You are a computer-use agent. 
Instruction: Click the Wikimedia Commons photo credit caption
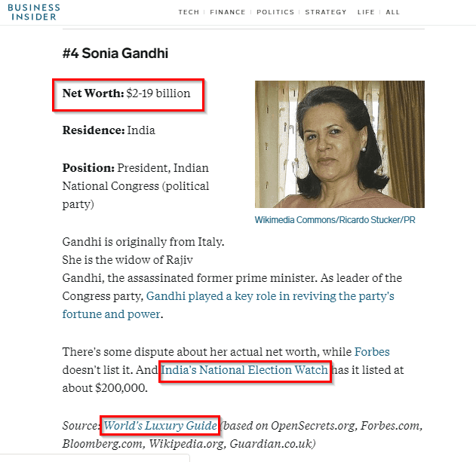pyautogui.click(x=335, y=219)
